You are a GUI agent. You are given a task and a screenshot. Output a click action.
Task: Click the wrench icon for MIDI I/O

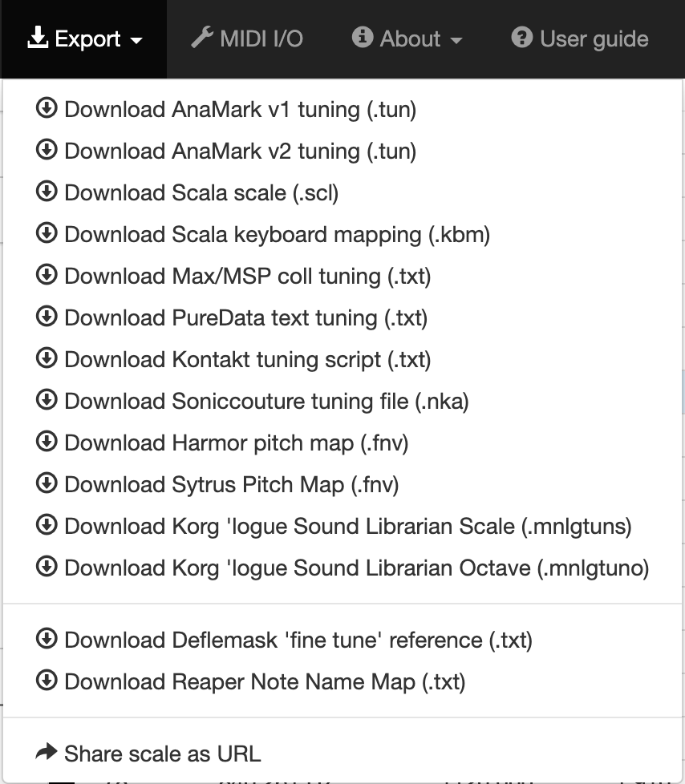point(201,38)
